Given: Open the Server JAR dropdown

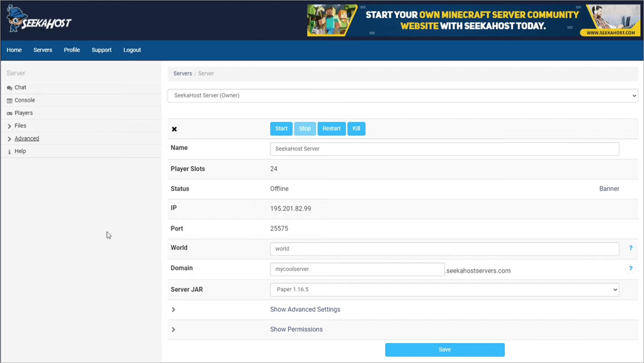Looking at the screenshot, I should coord(444,290).
